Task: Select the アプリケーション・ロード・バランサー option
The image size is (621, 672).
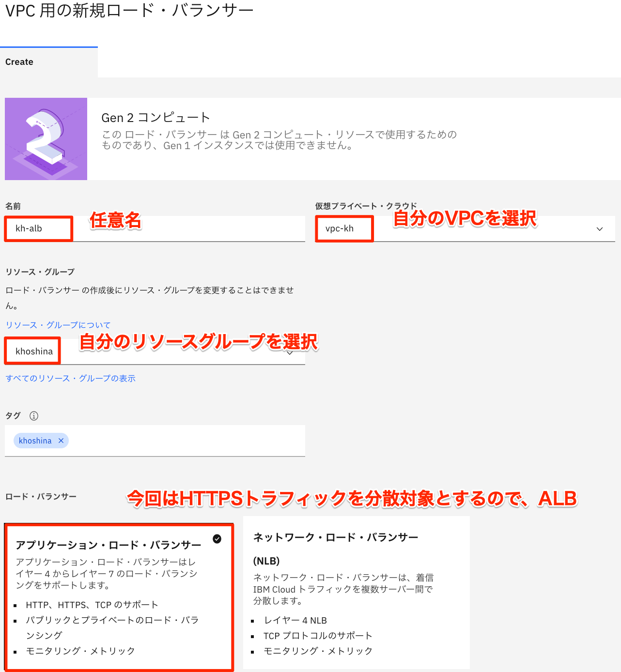Action: point(119,596)
